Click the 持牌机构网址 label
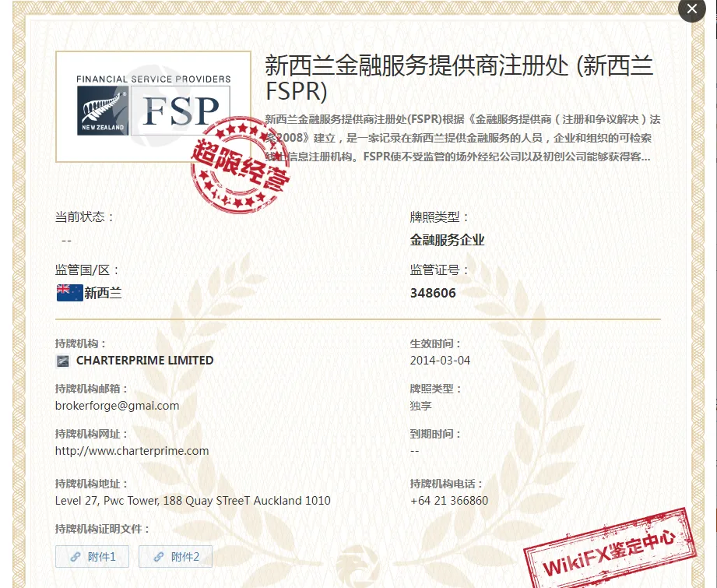Viewport: 717px width, 588px height. 91,434
